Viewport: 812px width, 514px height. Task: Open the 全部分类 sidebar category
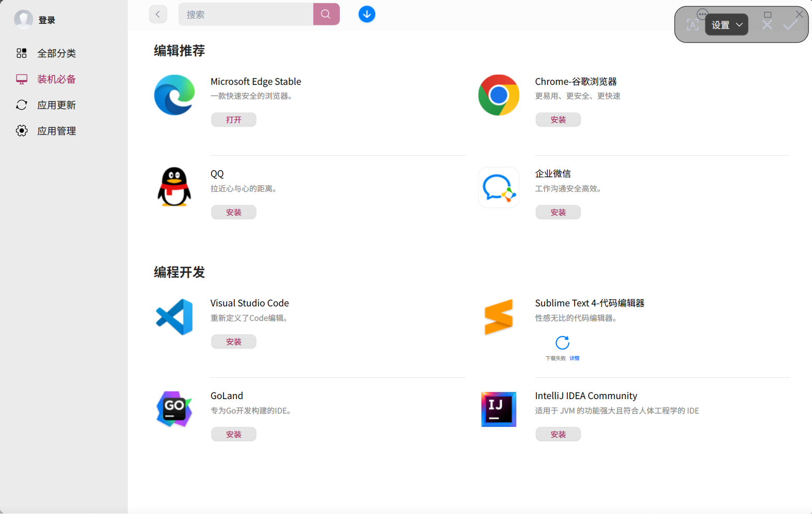(x=56, y=53)
